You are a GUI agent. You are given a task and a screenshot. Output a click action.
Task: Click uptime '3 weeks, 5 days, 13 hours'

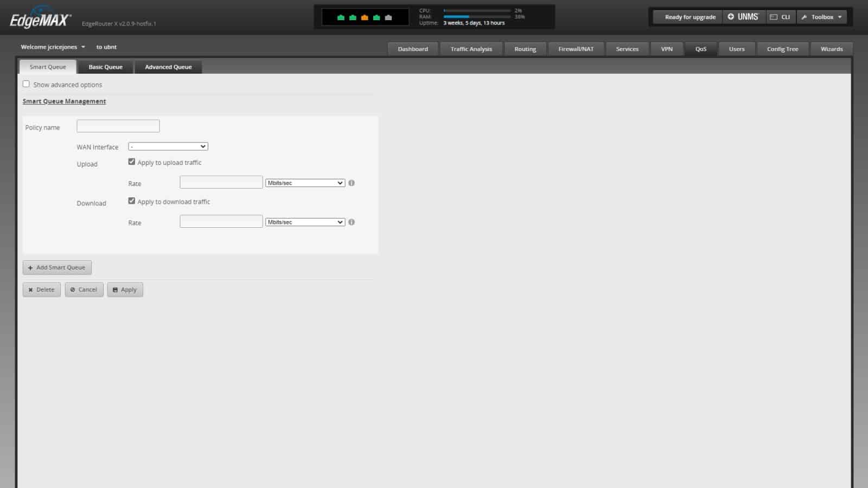[474, 23]
